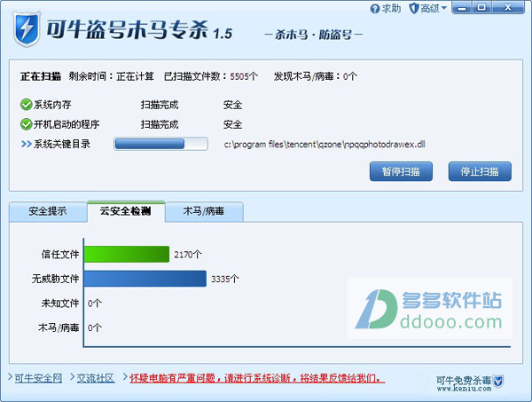Click the 2170个 trusted files count
532x402 pixels.
[188, 255]
